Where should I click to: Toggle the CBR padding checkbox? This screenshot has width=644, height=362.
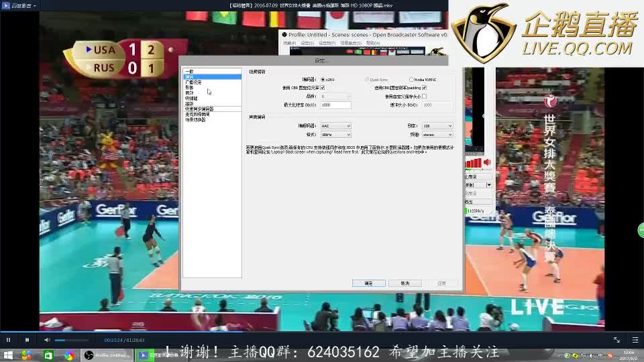coord(424,88)
